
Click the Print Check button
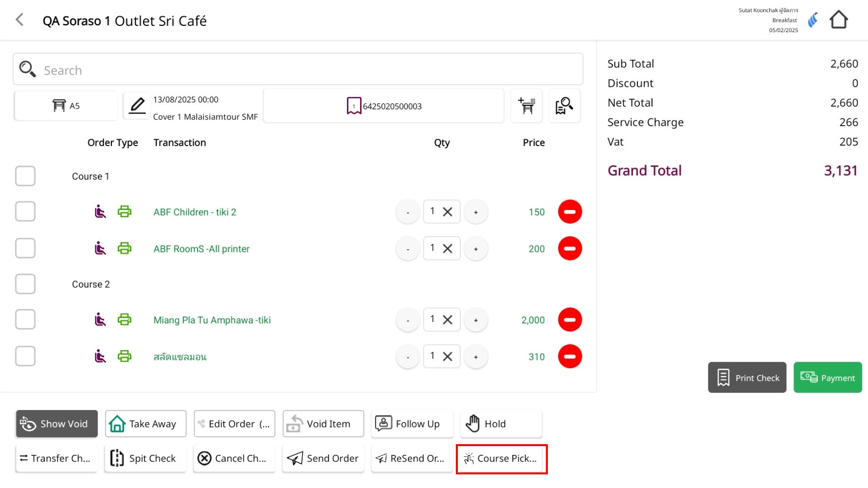[x=747, y=377]
